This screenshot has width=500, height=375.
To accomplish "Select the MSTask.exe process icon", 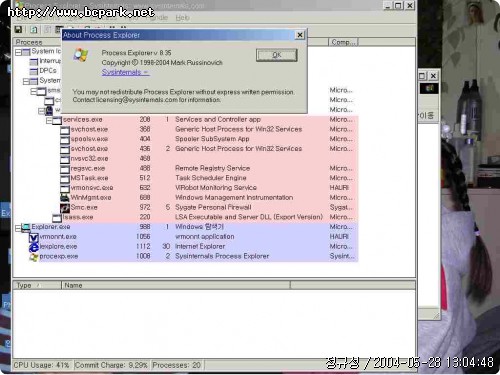I will (65, 178).
